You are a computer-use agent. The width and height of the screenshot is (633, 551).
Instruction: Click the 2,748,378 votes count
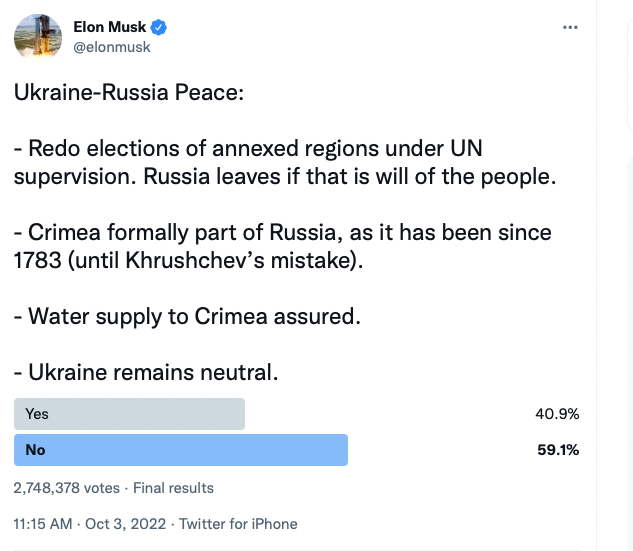tap(67, 488)
